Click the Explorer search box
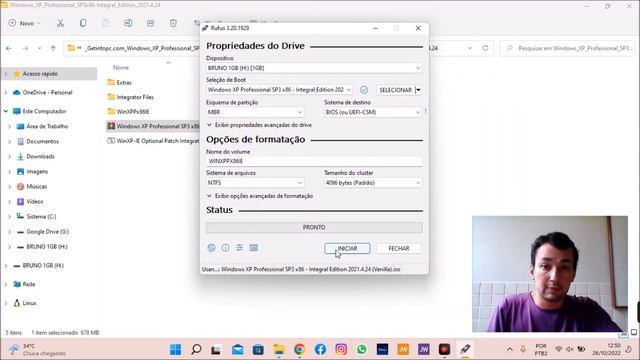Image resolution: width=640 pixels, height=360 pixels. (x=567, y=48)
